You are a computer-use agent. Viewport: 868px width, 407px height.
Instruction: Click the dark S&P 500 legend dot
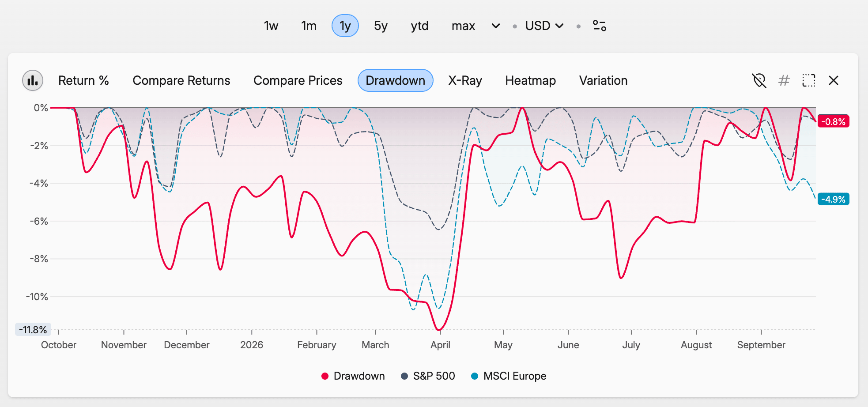tap(404, 376)
